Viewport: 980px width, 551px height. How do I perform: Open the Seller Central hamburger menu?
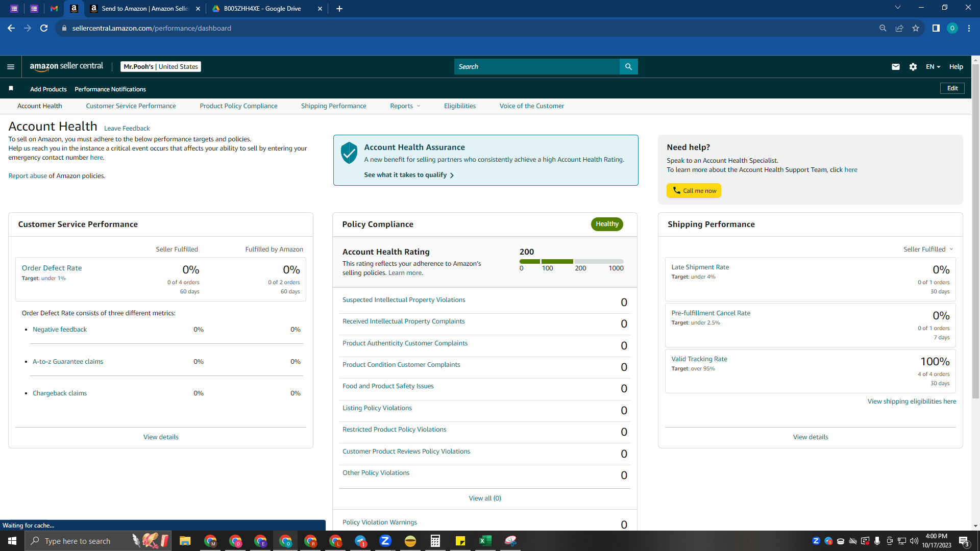pos(11,67)
